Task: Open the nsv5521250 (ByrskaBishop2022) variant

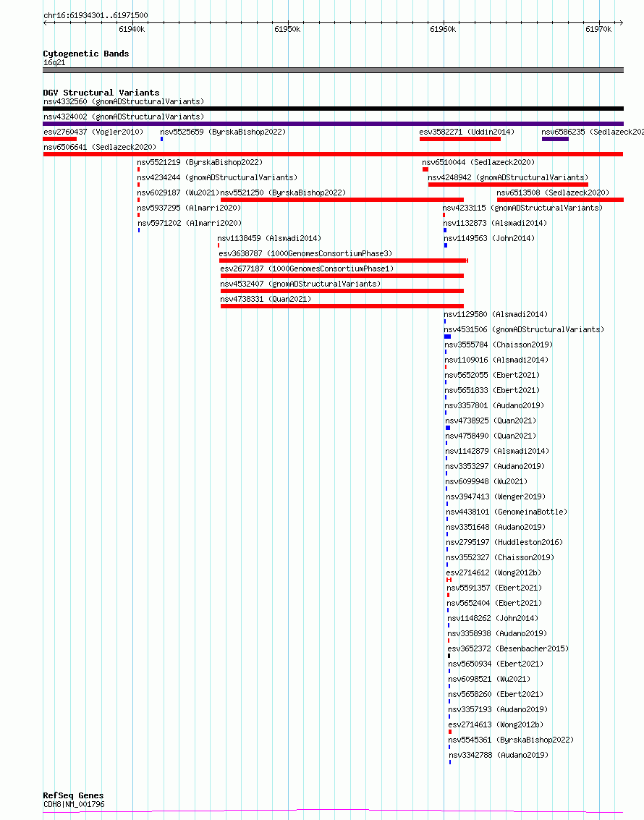Action: (283, 193)
